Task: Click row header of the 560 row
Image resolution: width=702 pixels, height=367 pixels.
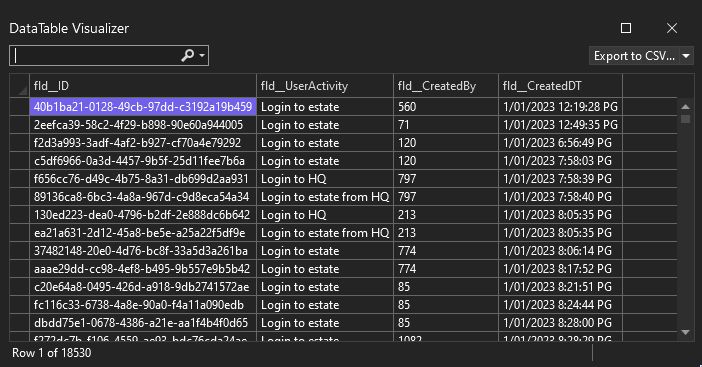Action: (20, 107)
